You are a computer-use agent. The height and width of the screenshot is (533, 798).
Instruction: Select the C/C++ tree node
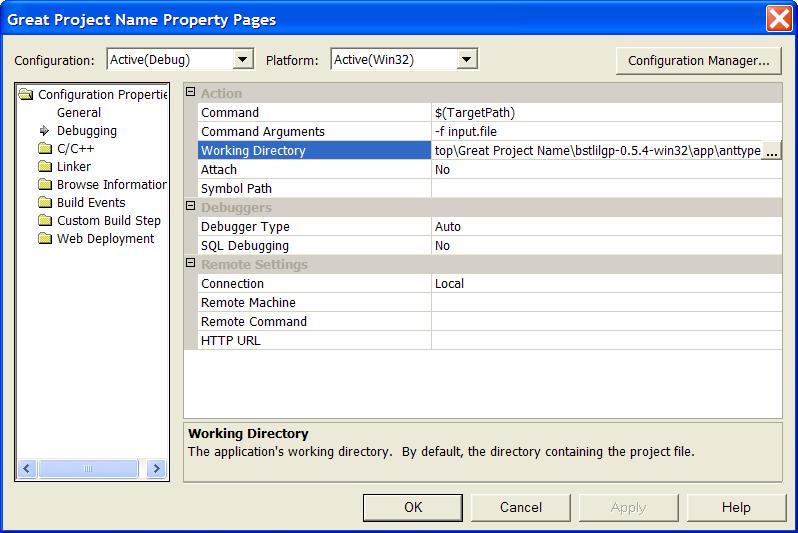click(x=75, y=149)
